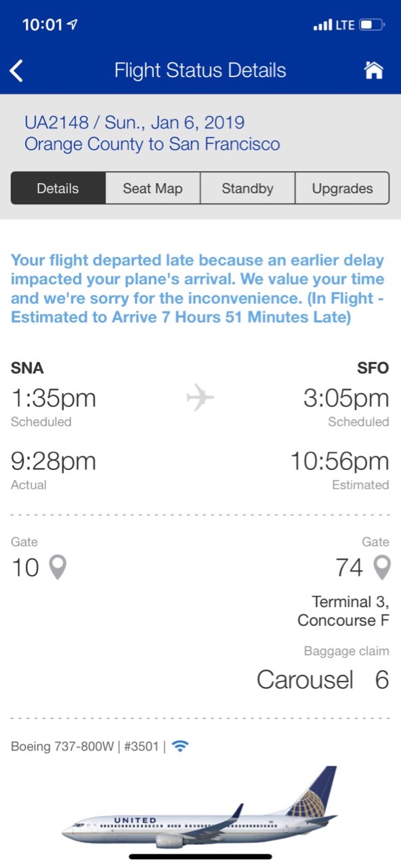
Task: Tap the flight delay notice text
Action: [x=198, y=289]
